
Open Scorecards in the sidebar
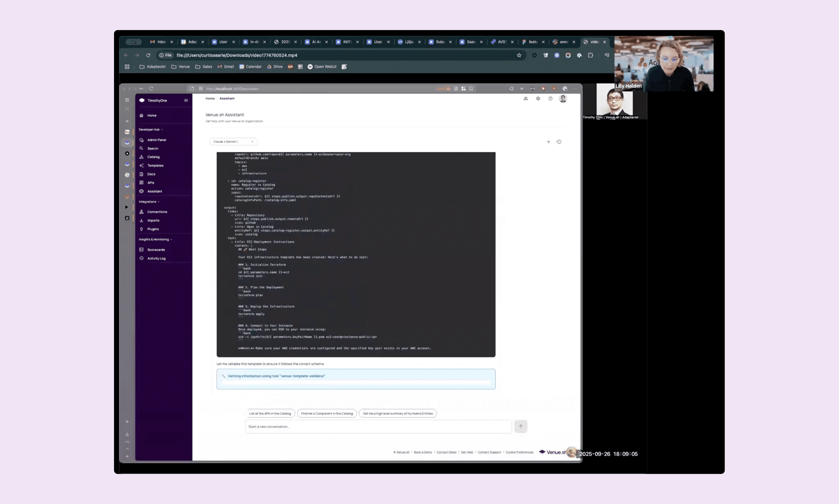point(156,250)
